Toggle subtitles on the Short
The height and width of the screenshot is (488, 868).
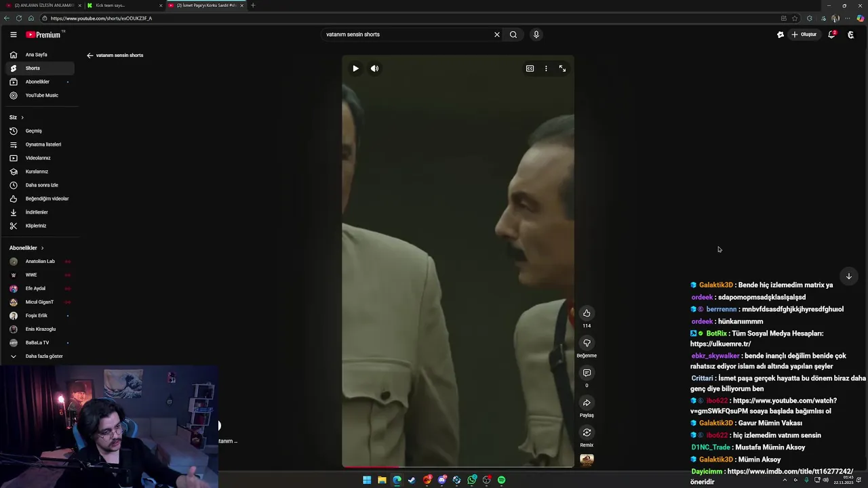pos(530,68)
